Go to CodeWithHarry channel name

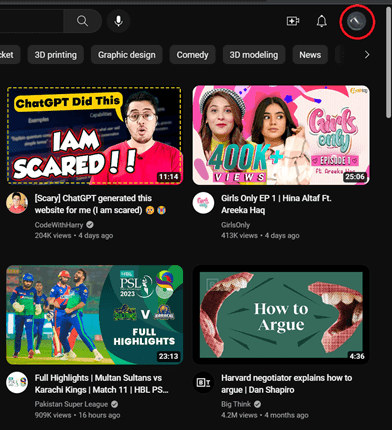point(59,225)
